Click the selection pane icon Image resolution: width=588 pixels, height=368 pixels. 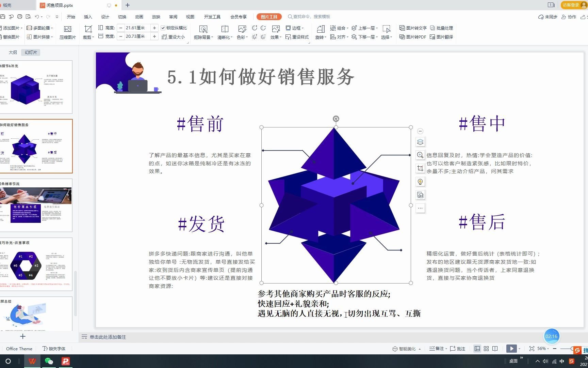[386, 29]
